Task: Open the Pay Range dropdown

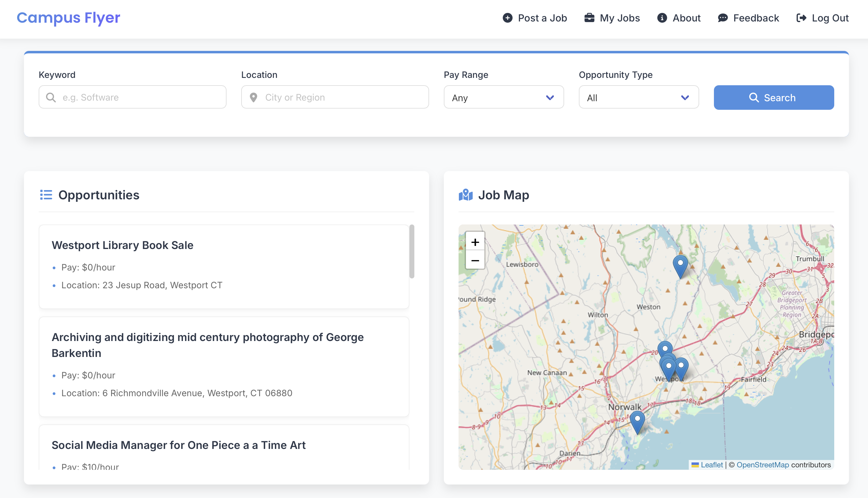Action: [x=504, y=98]
